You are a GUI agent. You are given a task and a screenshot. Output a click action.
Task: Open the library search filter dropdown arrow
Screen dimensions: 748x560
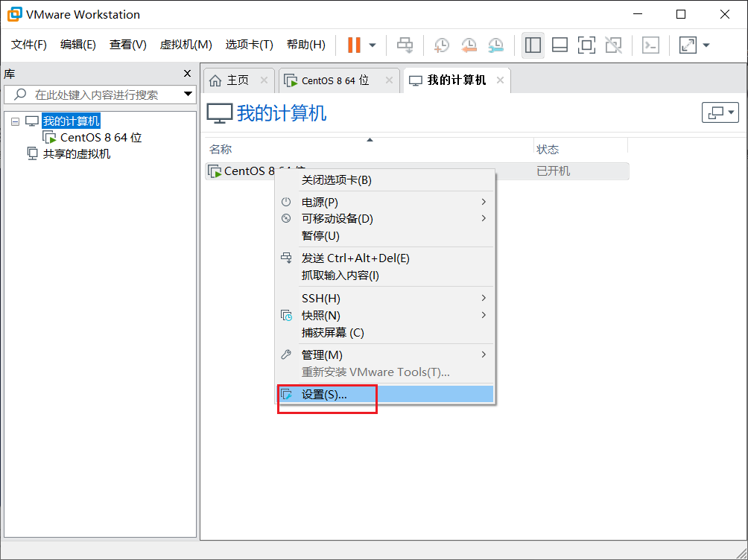tap(188, 94)
